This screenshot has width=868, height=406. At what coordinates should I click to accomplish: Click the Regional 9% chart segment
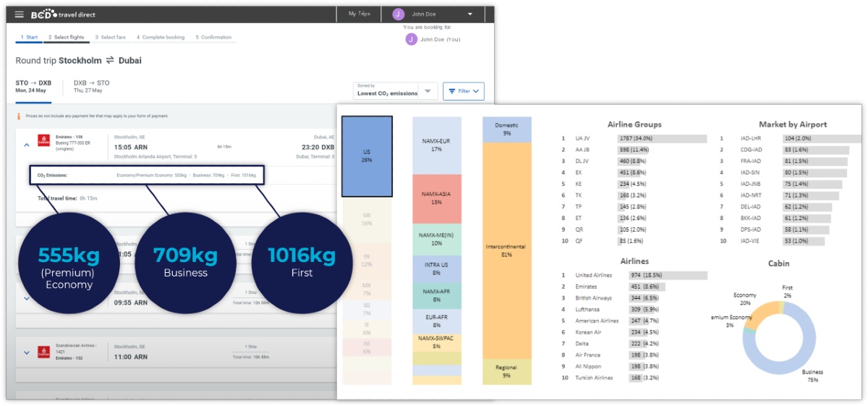[x=507, y=371]
